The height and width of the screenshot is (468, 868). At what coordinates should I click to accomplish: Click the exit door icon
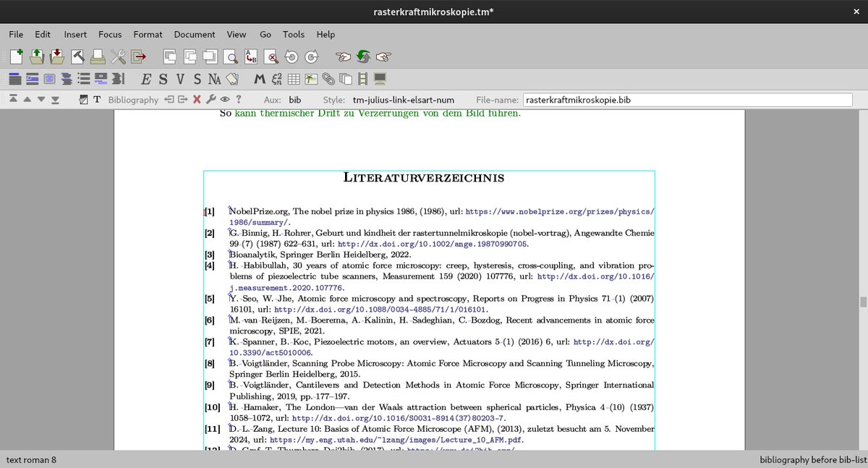pyautogui.click(x=138, y=56)
